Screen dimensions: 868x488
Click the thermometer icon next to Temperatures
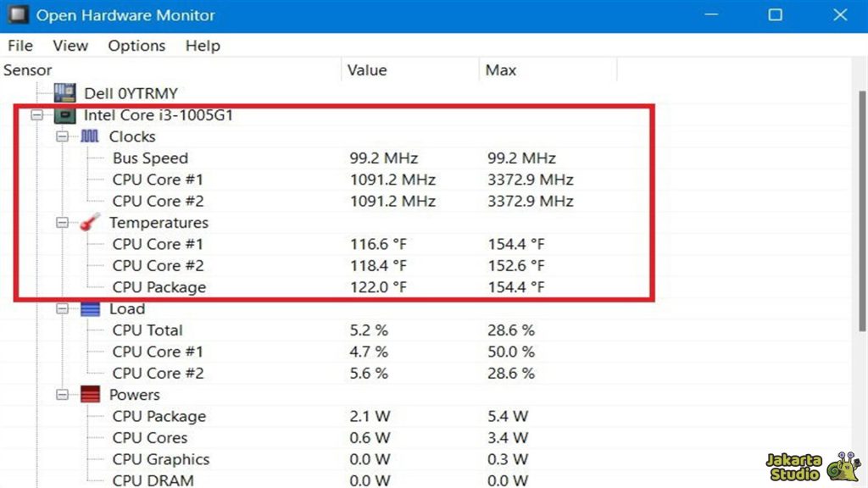[x=90, y=222]
